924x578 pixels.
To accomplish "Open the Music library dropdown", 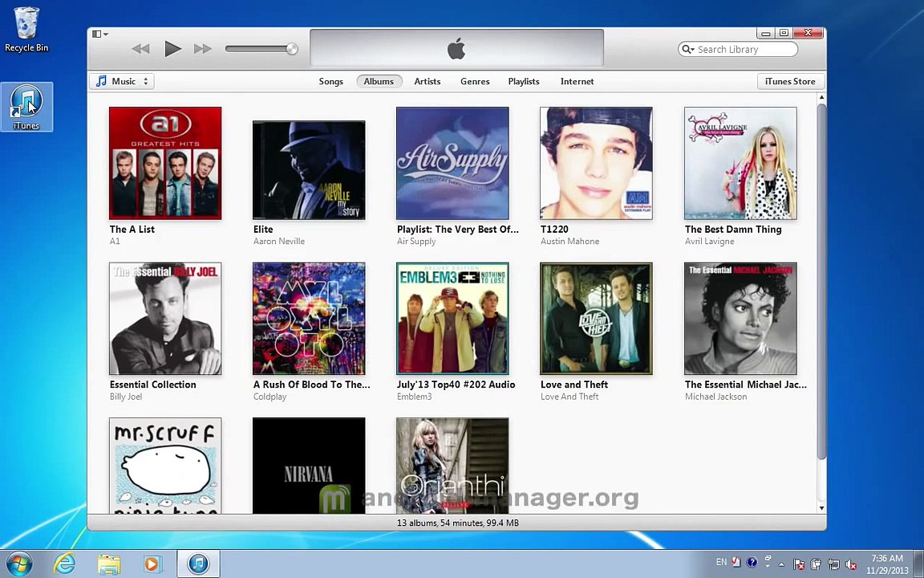I will point(122,81).
